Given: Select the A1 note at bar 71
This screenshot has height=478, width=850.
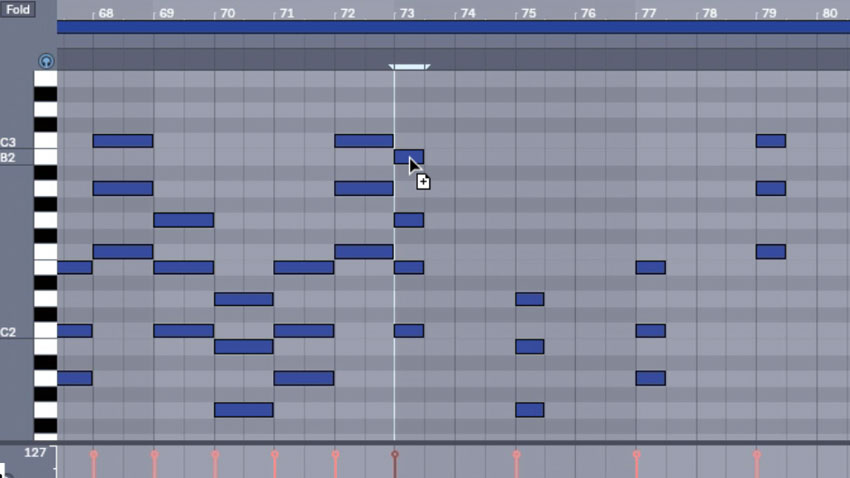Looking at the screenshot, I should [x=304, y=378].
